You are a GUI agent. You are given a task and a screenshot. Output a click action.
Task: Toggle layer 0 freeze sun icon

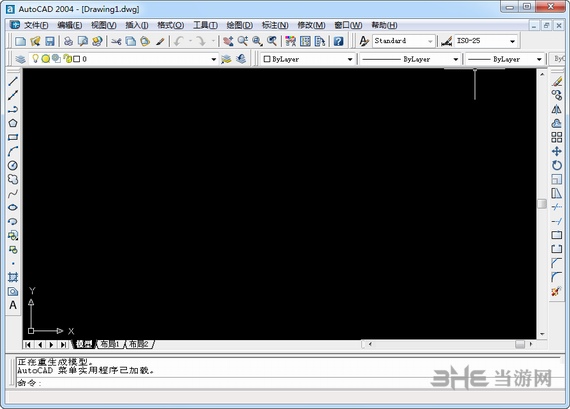[46, 59]
